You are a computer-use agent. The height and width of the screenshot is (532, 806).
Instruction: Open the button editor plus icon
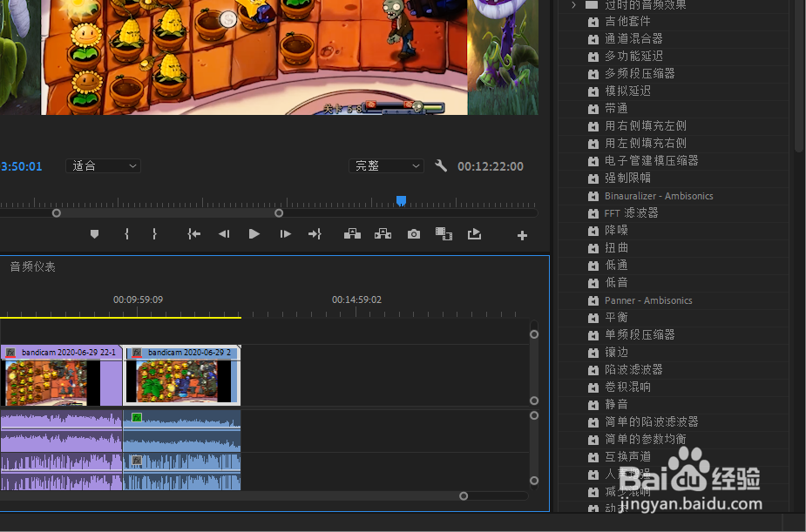click(x=522, y=235)
